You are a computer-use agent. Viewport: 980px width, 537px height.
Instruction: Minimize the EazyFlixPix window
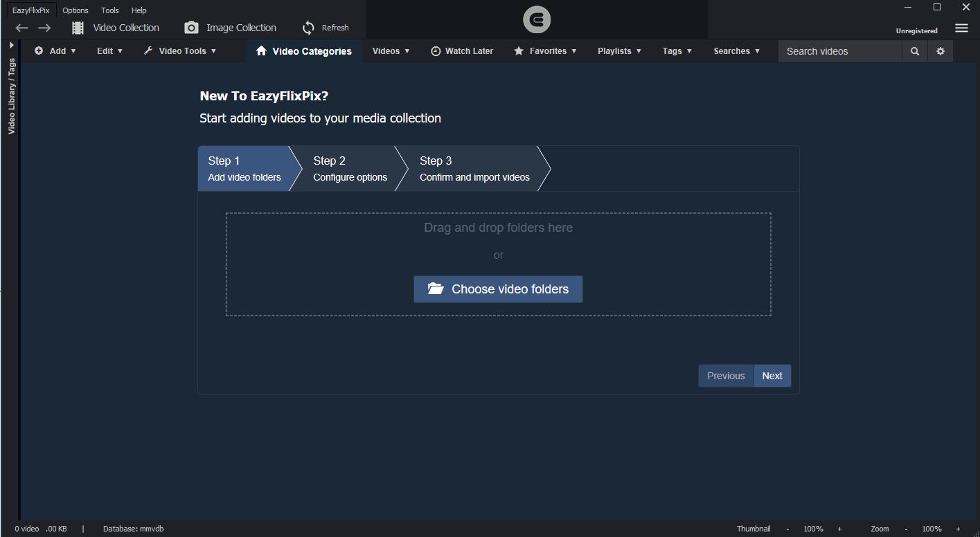(x=908, y=8)
